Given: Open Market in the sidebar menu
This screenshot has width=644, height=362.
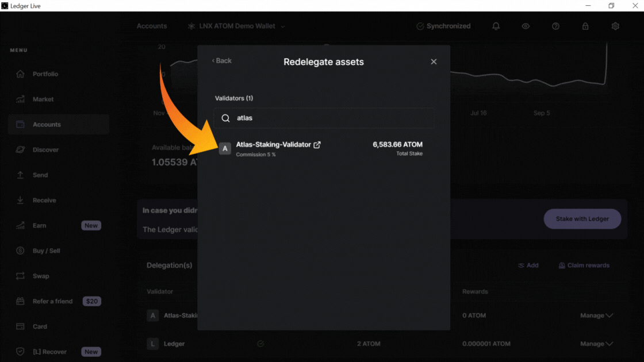Looking at the screenshot, I should coord(43,99).
